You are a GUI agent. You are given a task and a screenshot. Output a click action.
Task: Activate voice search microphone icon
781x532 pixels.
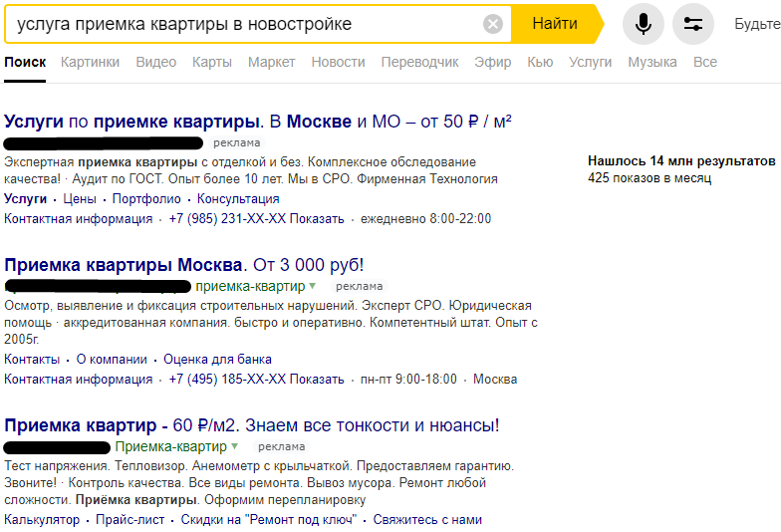(x=644, y=24)
